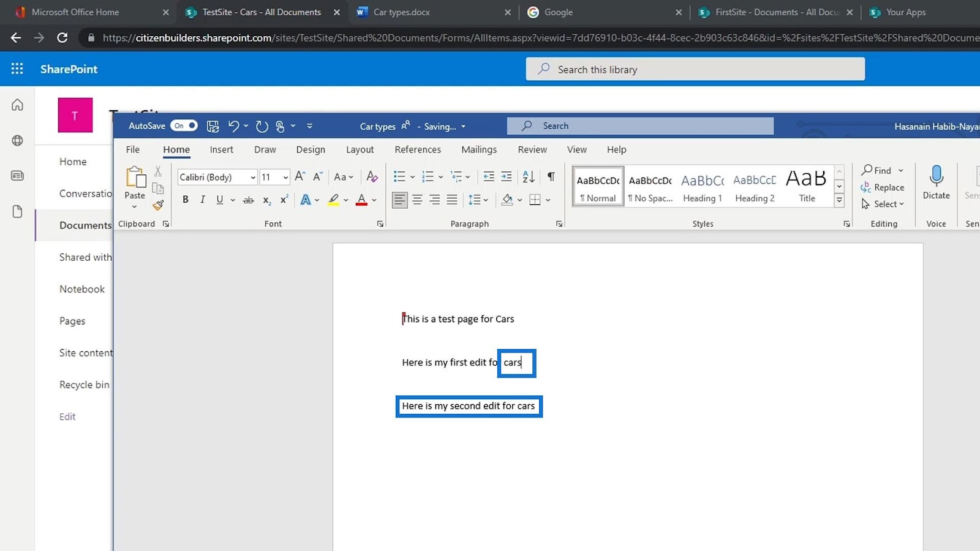Open the Review ribbon tab
This screenshot has height=551, width=980.
(532, 149)
